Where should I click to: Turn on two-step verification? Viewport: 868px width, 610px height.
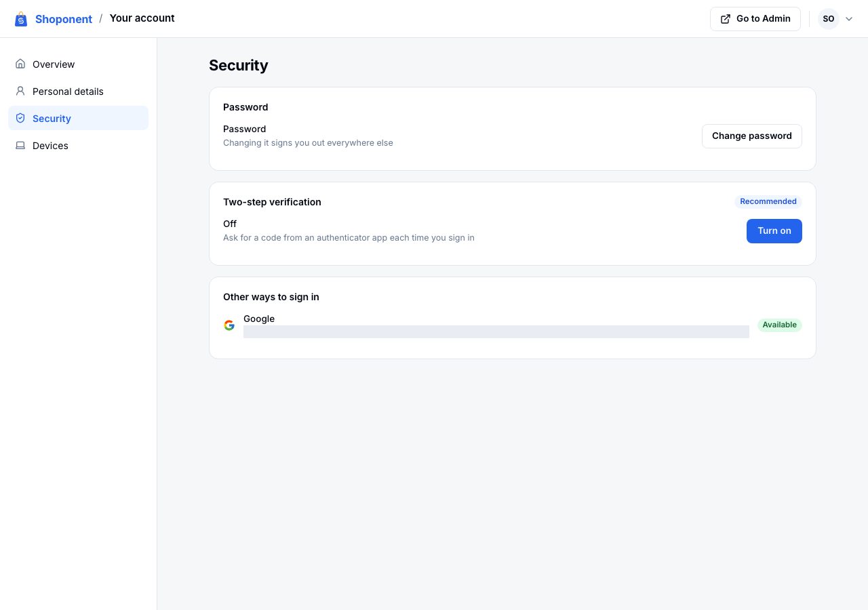pyautogui.click(x=774, y=230)
